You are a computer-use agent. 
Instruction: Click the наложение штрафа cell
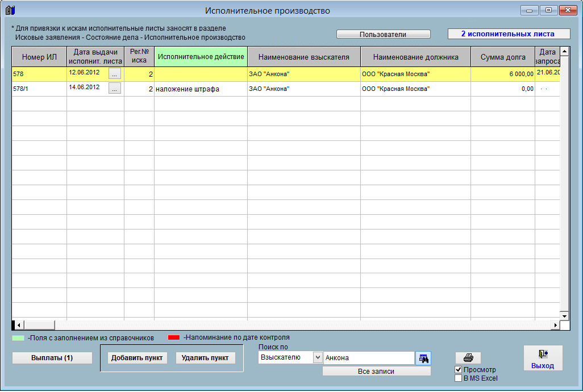pyautogui.click(x=201, y=89)
